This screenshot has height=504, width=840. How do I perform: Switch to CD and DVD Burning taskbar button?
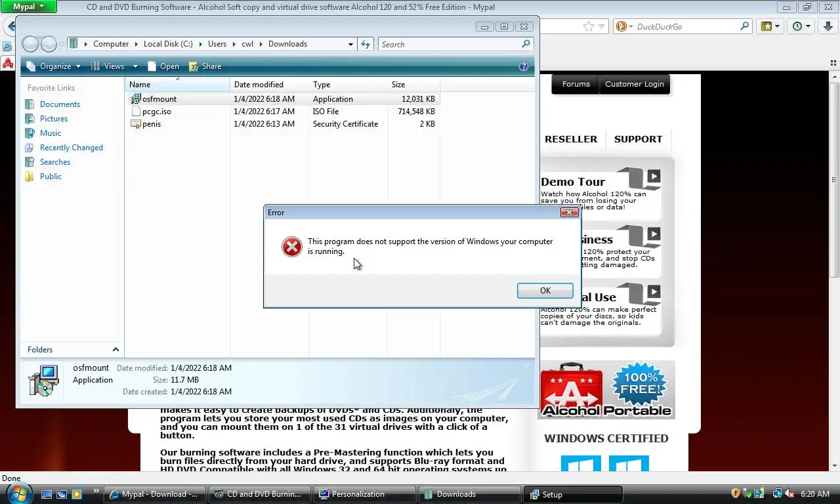tap(259, 494)
